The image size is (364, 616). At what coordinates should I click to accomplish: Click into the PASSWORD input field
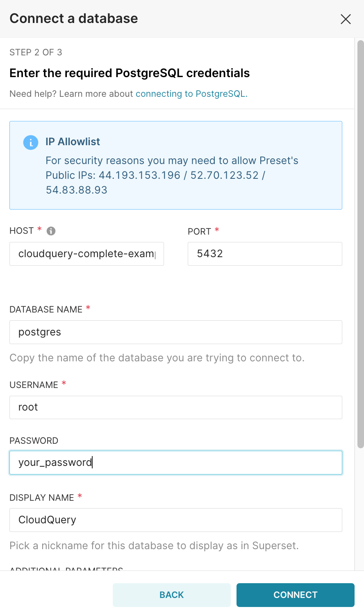tap(175, 463)
